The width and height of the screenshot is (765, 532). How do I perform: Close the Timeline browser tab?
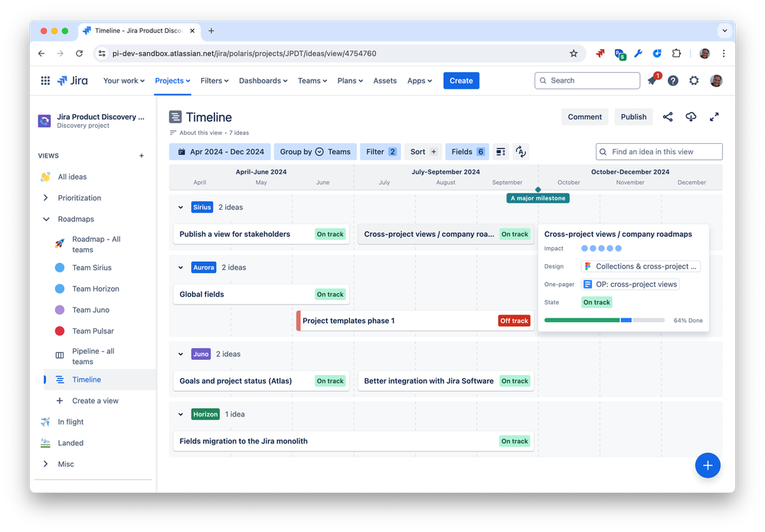click(x=192, y=31)
